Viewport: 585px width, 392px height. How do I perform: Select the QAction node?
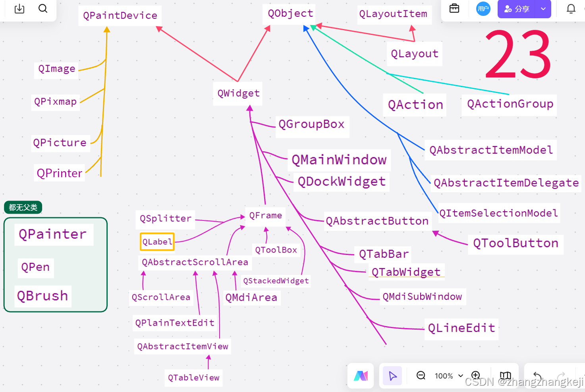tap(415, 105)
